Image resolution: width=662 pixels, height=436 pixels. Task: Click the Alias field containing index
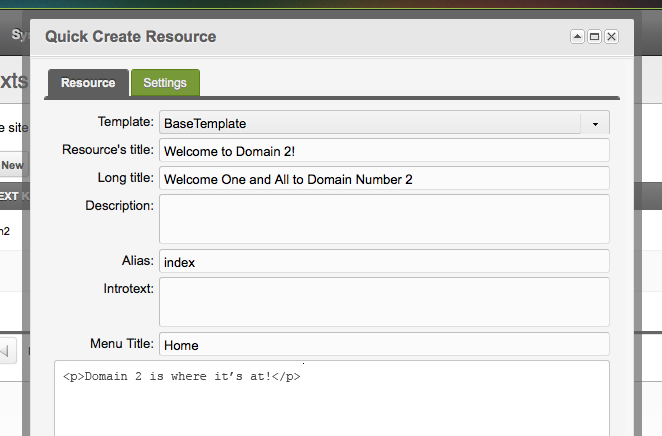click(384, 261)
